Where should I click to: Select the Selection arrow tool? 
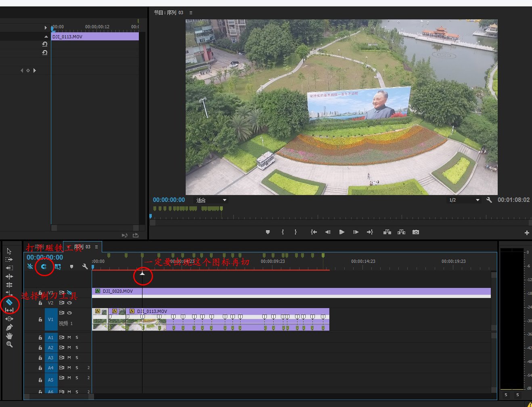pos(9,251)
